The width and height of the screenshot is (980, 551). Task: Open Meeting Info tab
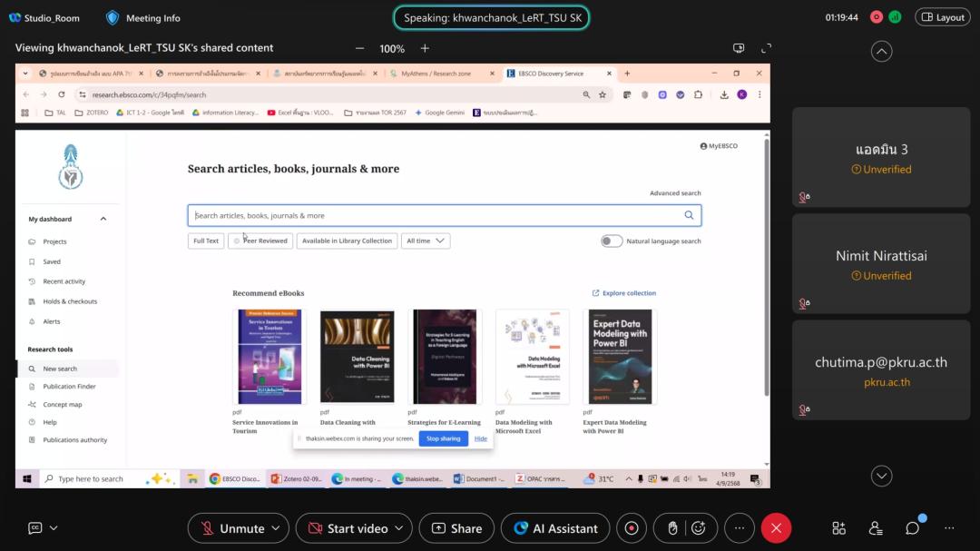tap(143, 17)
